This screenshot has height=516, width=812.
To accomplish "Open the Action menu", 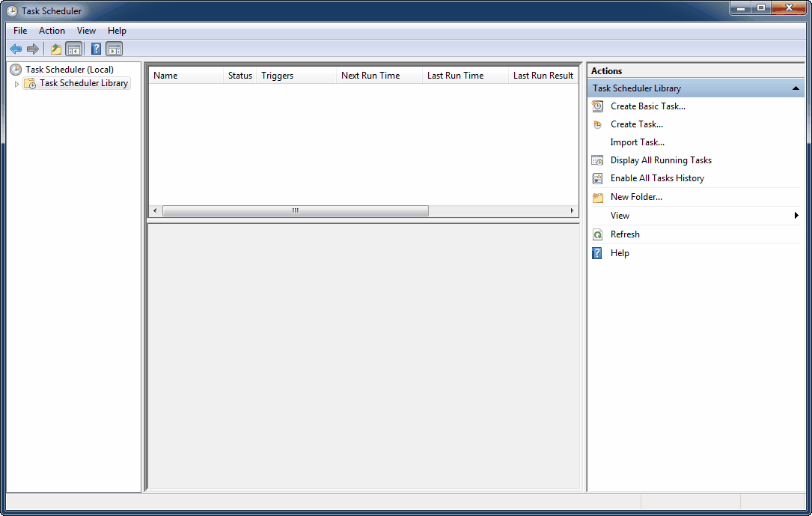I will pos(52,31).
